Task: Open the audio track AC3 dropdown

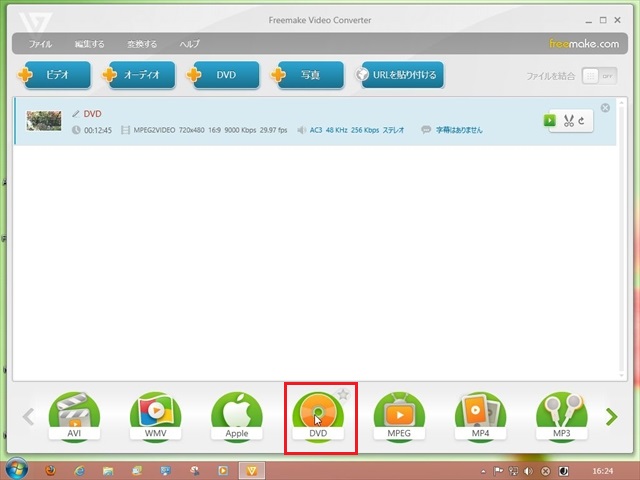Action: [345, 130]
